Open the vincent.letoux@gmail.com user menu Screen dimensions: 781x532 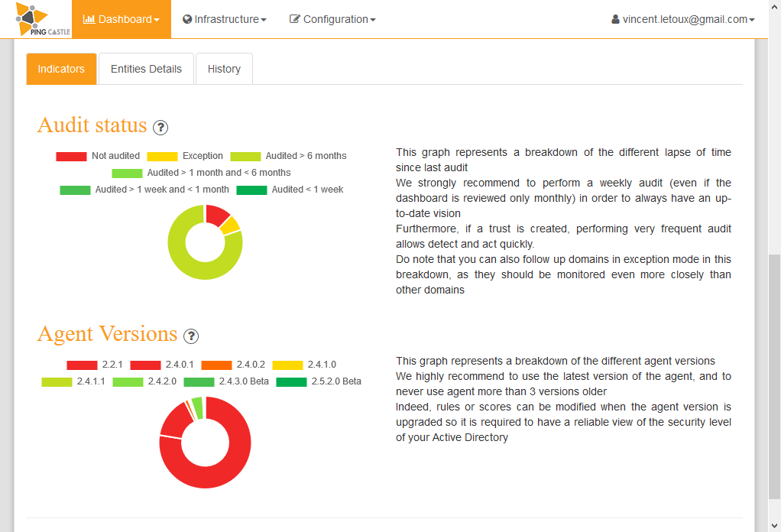683,19
